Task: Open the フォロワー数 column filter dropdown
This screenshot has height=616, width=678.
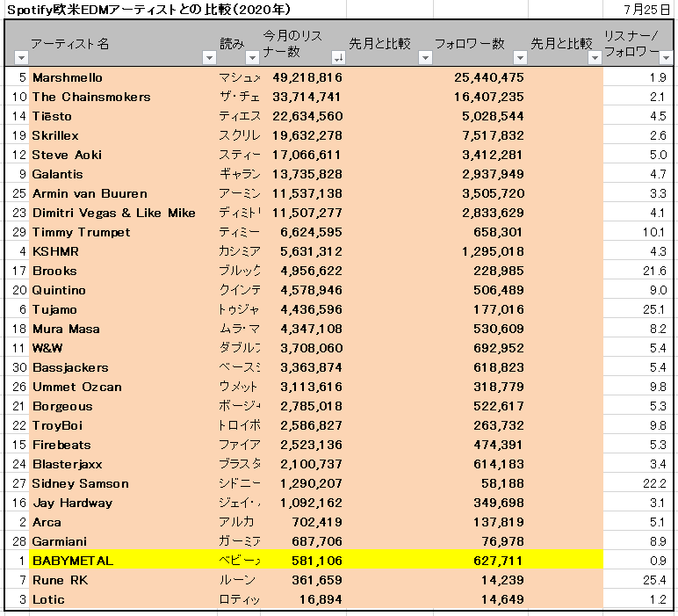Action: (520, 57)
